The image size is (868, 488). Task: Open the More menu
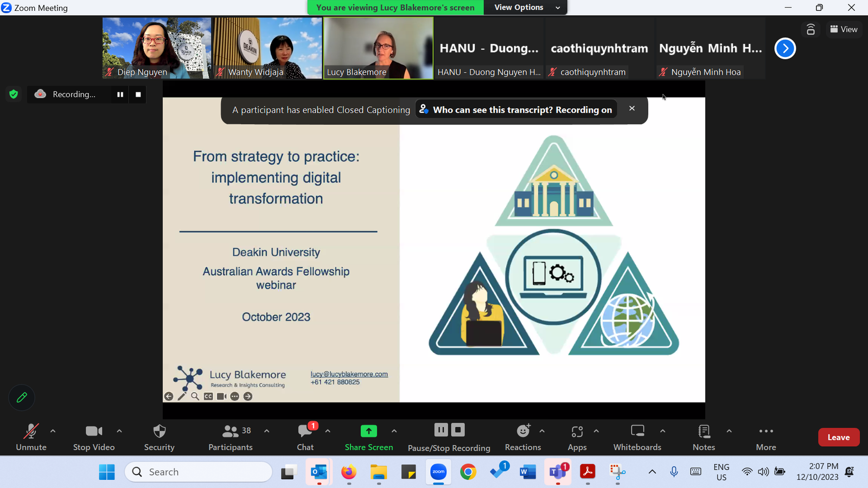point(766,437)
